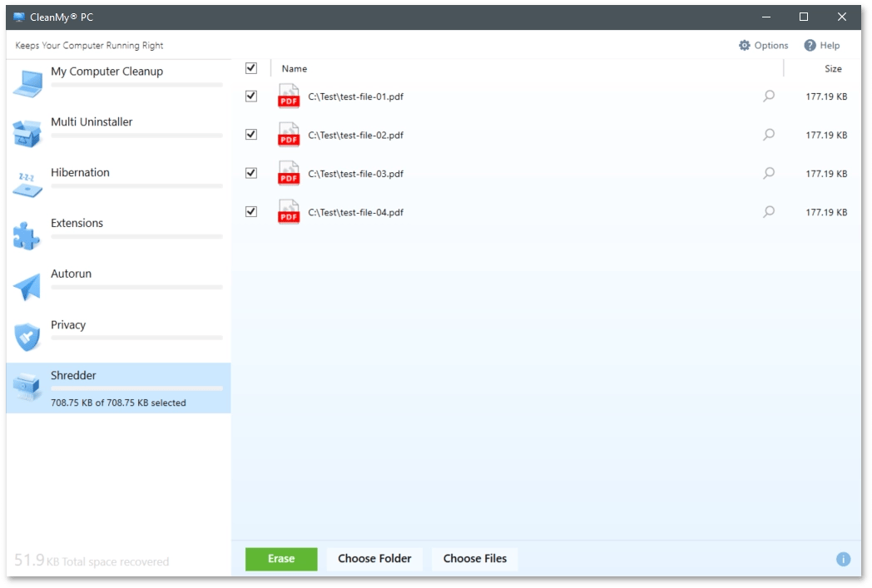This screenshot has width=872, height=588.
Task: Minimize the CleanMy PC window
Action: coord(765,17)
